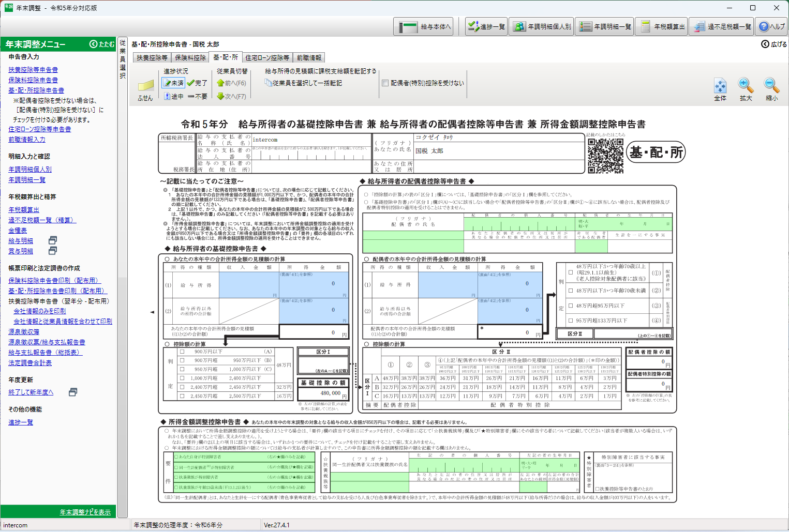Switch to the 保険料控除 tab
Screen dimensions: 789x532
pos(190,57)
